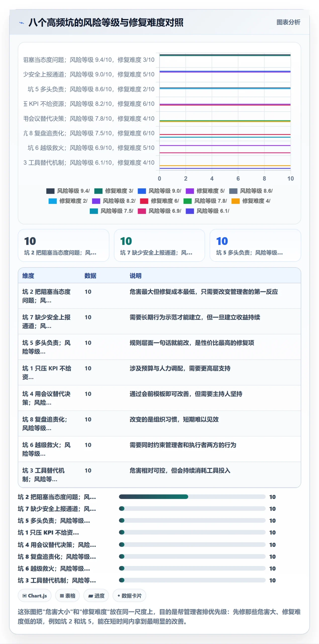This screenshot has height=644, width=319.
Task: Click the progress bar for 坑 4 用会议替代决策
Action: 192,545
